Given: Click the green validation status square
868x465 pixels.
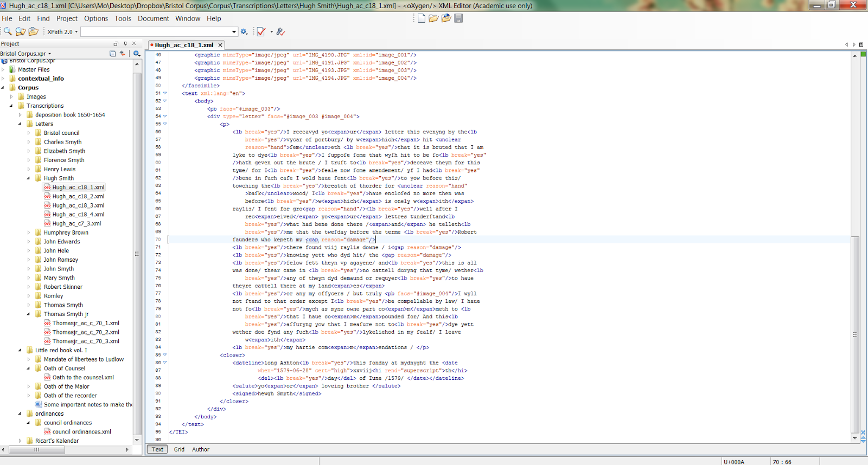Looking at the screenshot, I should coord(863,54).
